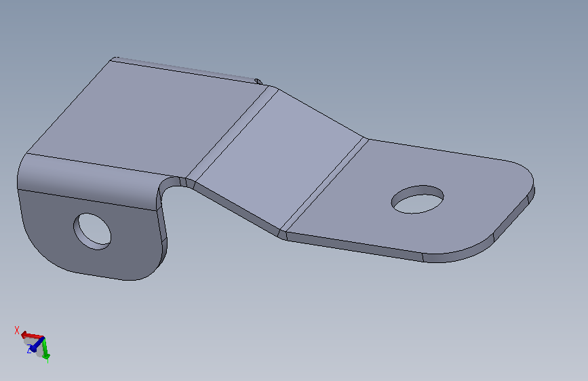Select the large flat top face on the left
The image size is (588, 381).
point(146,118)
